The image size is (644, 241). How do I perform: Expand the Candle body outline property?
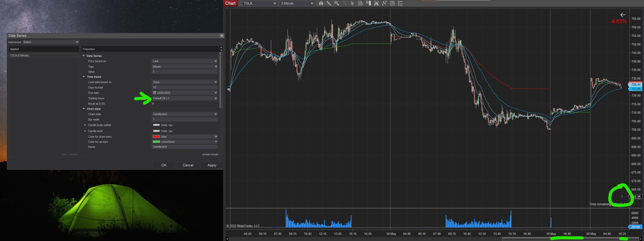pos(85,125)
